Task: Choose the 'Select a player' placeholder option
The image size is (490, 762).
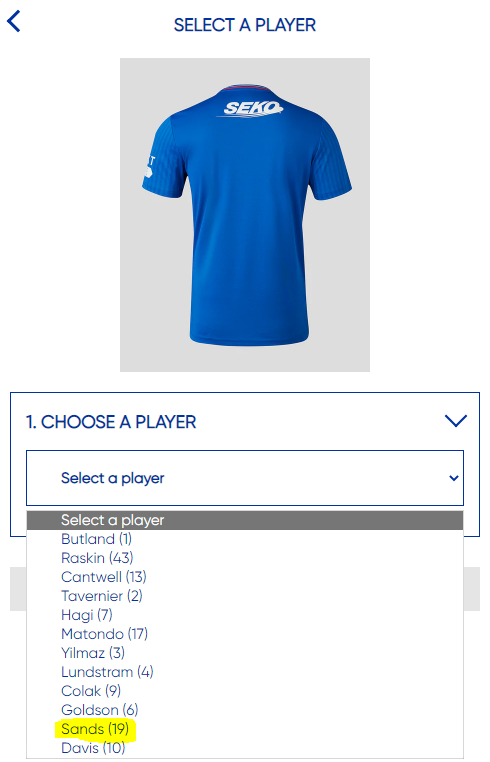Action: [x=245, y=520]
